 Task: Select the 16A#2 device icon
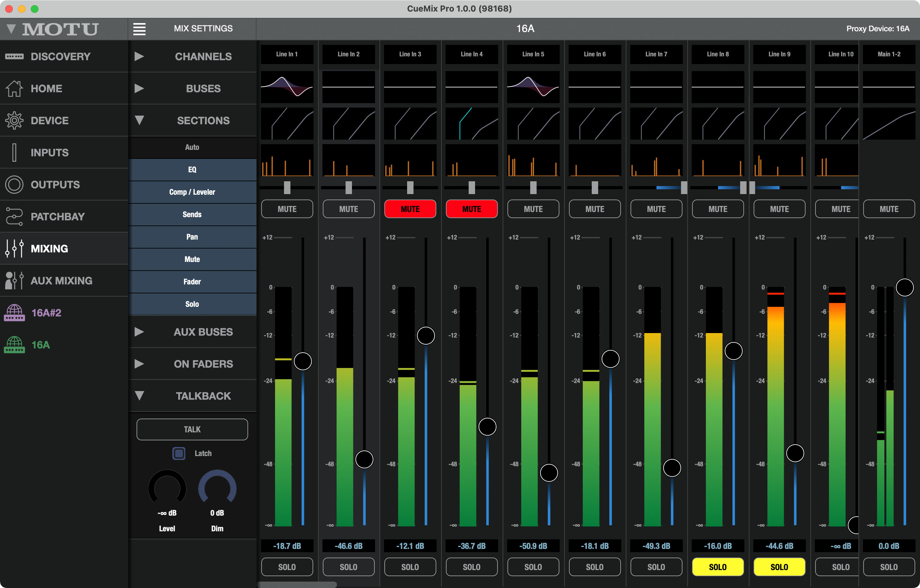point(14,313)
